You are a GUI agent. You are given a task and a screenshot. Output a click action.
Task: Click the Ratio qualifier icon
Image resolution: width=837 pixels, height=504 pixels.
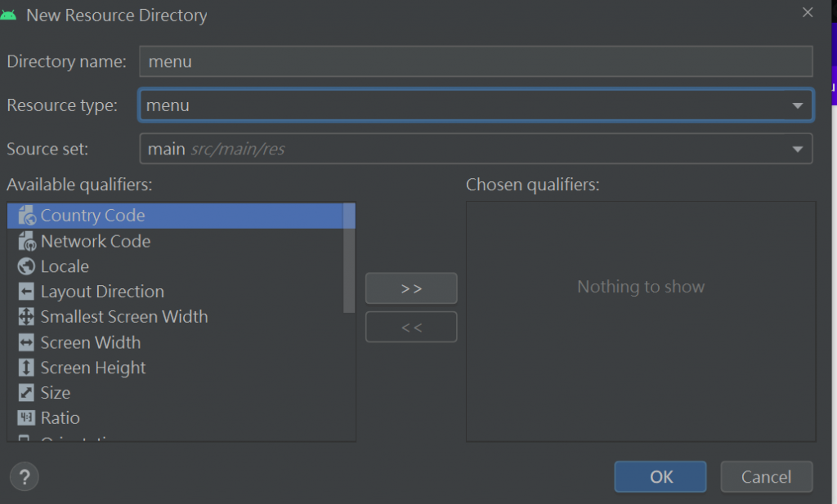[x=26, y=418]
